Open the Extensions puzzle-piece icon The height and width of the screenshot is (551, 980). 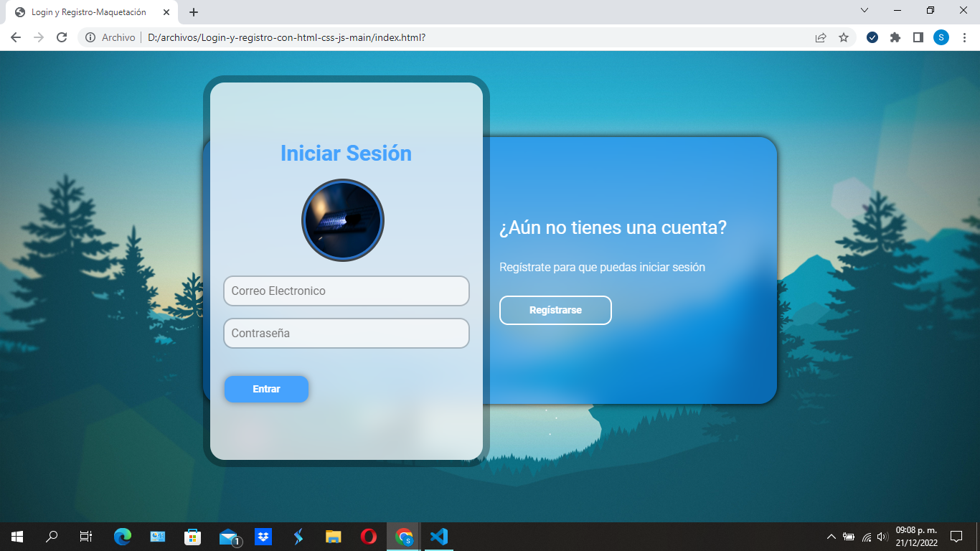pyautogui.click(x=895, y=37)
